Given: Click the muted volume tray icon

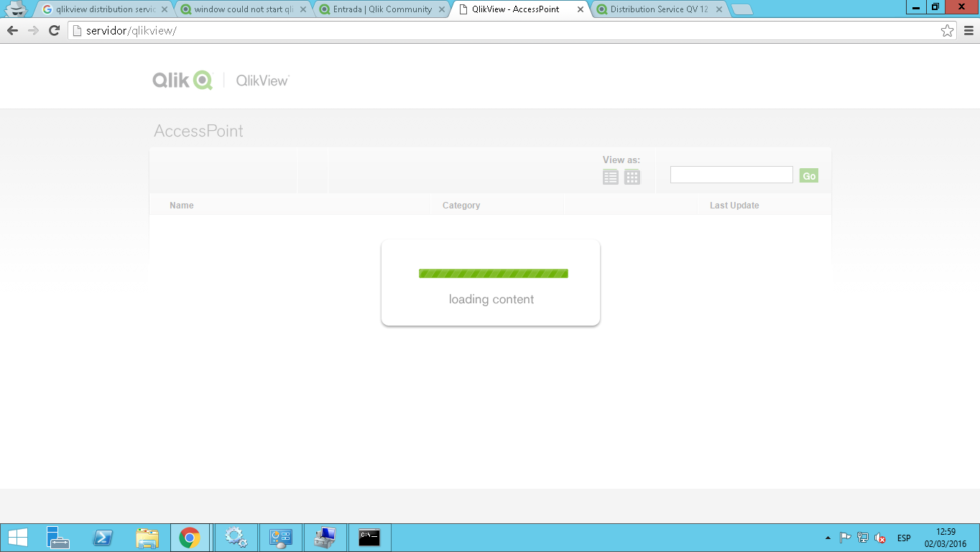Looking at the screenshot, I should [880, 538].
